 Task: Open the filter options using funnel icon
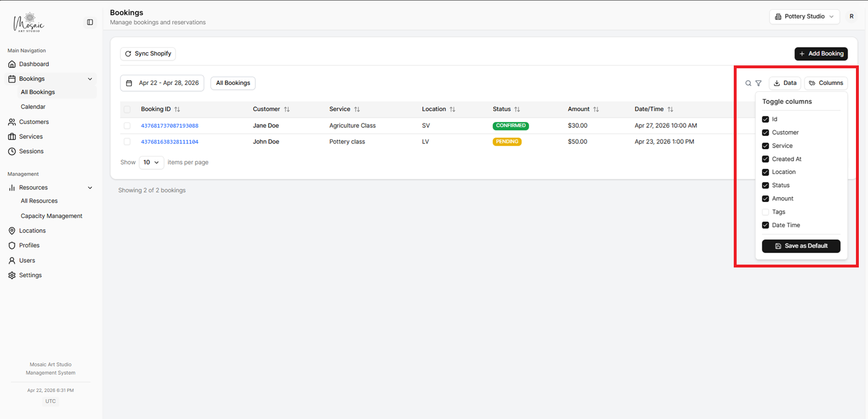(x=758, y=83)
